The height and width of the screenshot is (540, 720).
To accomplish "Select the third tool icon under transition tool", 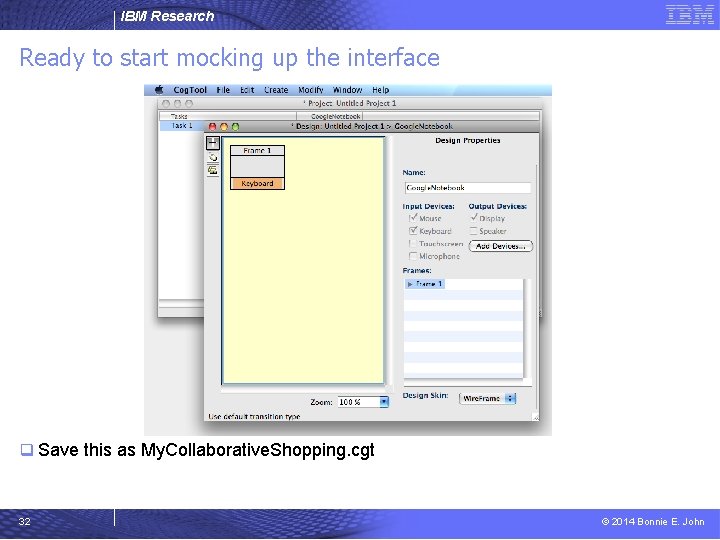I will 213,170.
